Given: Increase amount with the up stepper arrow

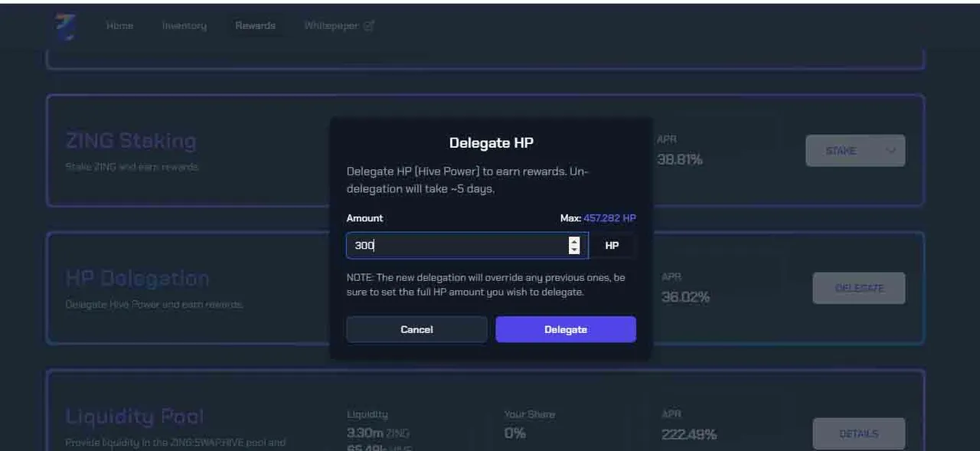Looking at the screenshot, I should tap(574, 241).
